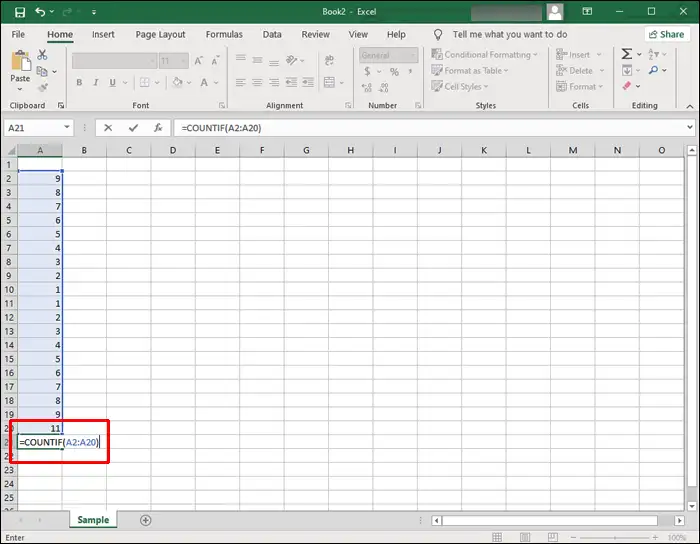Open the font size dropdown
Image resolution: width=700 pixels, height=544 pixels.
pyautogui.click(x=183, y=61)
